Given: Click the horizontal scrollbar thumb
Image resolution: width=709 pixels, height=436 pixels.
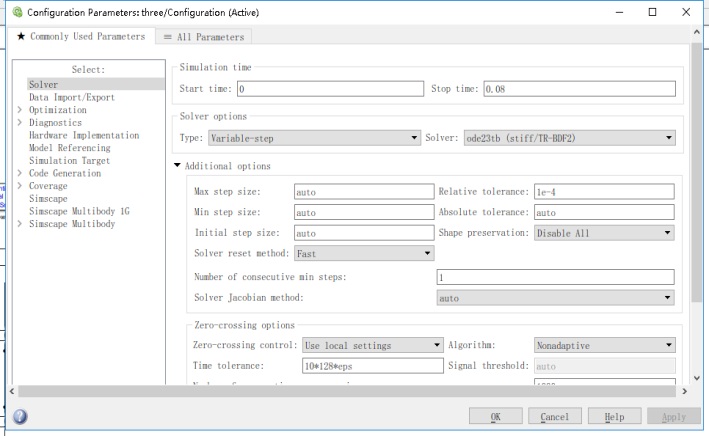Looking at the screenshot, I should pos(347,391).
